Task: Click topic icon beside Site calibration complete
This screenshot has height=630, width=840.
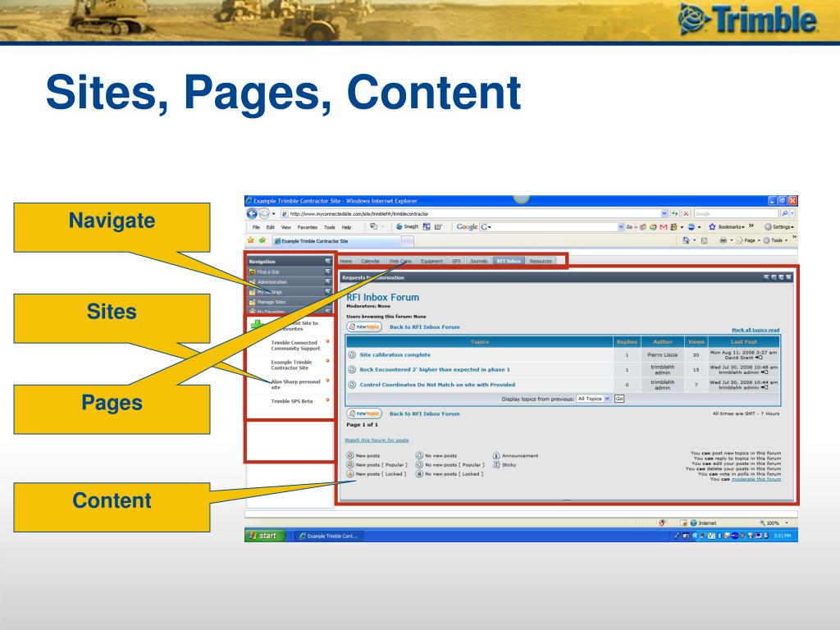Action: 352,354
